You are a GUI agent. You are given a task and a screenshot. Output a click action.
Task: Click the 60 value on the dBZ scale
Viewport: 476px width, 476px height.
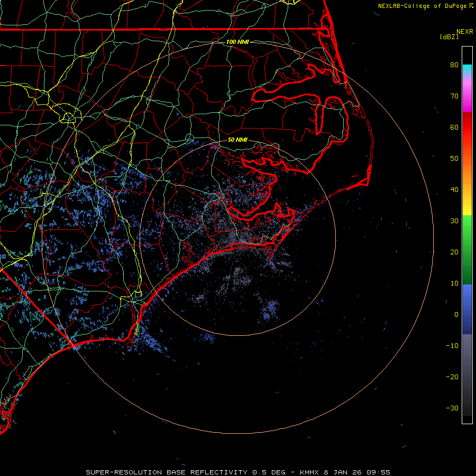pos(454,127)
